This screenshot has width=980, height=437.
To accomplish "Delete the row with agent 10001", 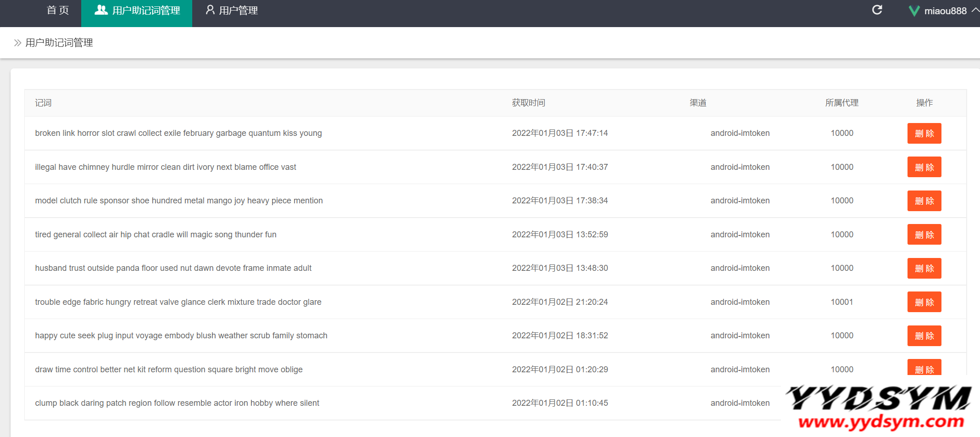I will point(924,302).
